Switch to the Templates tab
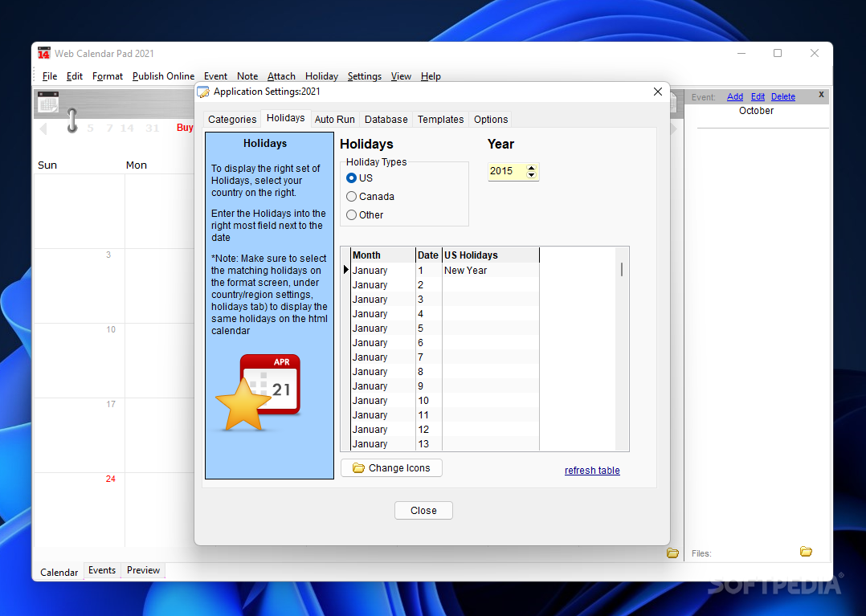This screenshot has height=616, width=866. tap(441, 119)
